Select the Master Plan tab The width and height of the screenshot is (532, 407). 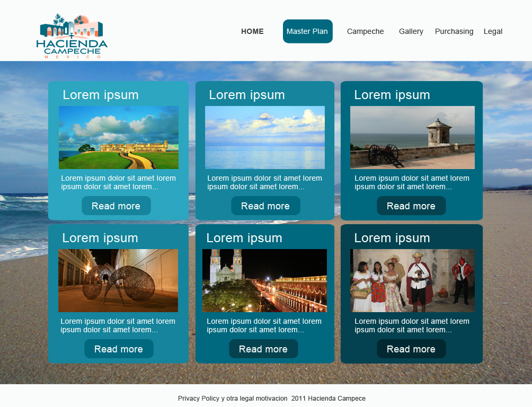pyautogui.click(x=307, y=31)
